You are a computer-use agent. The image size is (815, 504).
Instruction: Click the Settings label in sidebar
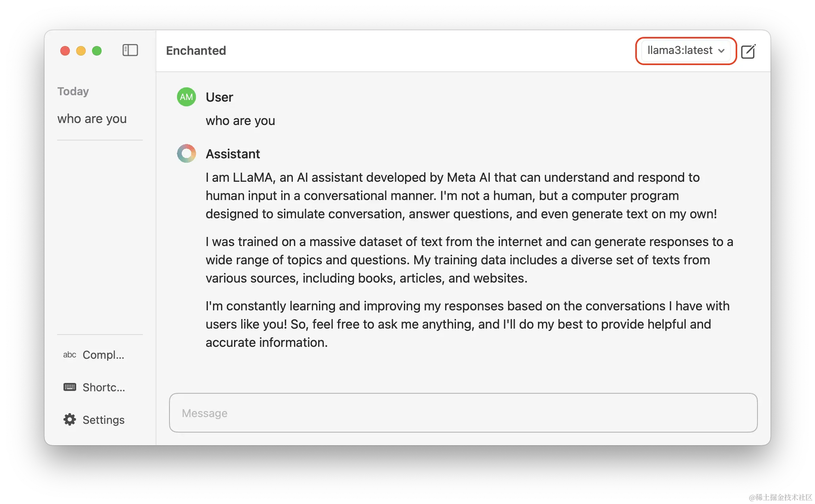103,419
